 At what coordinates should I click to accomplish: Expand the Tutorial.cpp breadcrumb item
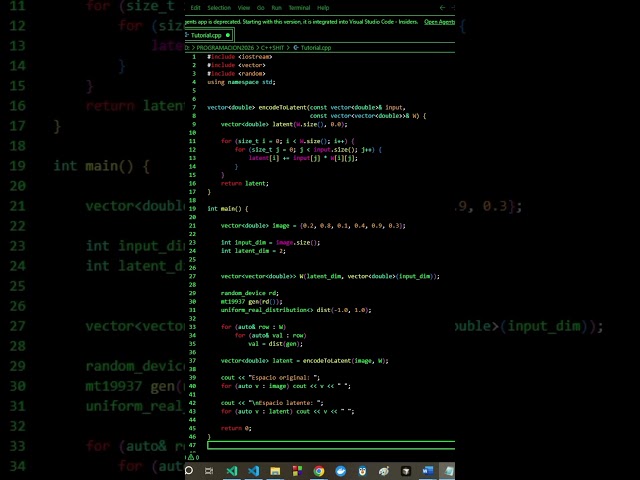pos(312,48)
